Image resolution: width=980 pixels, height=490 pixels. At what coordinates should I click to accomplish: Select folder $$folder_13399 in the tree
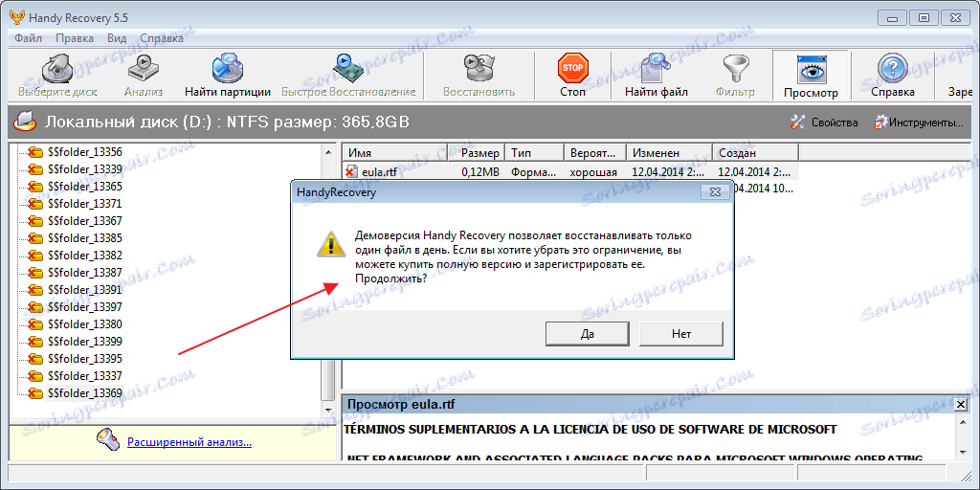(84, 342)
